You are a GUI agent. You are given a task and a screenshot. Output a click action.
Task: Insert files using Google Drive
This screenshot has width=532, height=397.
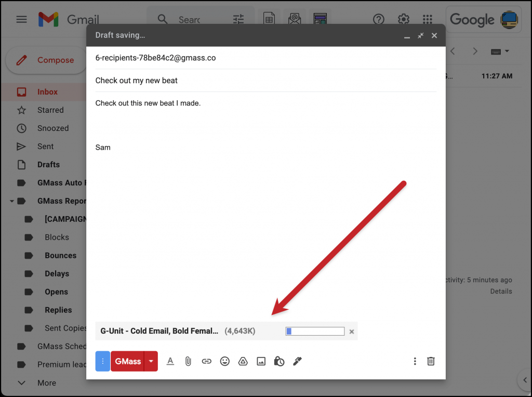(243, 361)
